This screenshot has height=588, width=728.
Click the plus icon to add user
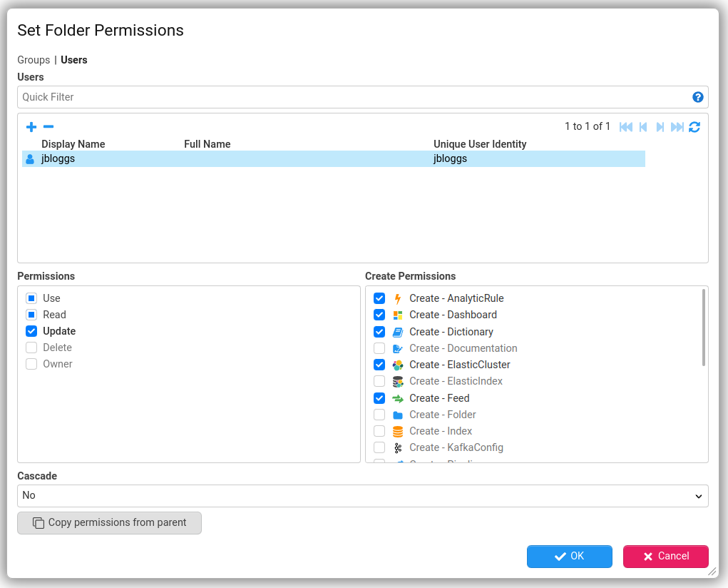pos(31,127)
